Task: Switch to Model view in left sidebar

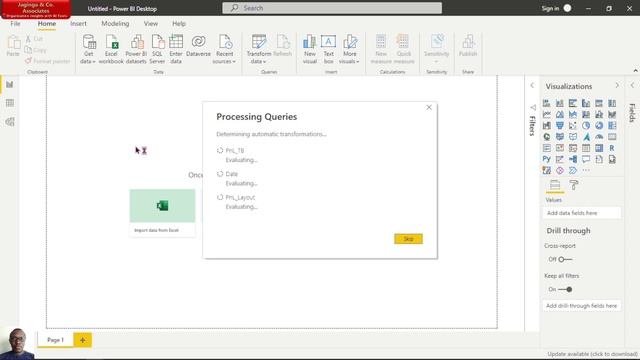Action: [x=9, y=122]
